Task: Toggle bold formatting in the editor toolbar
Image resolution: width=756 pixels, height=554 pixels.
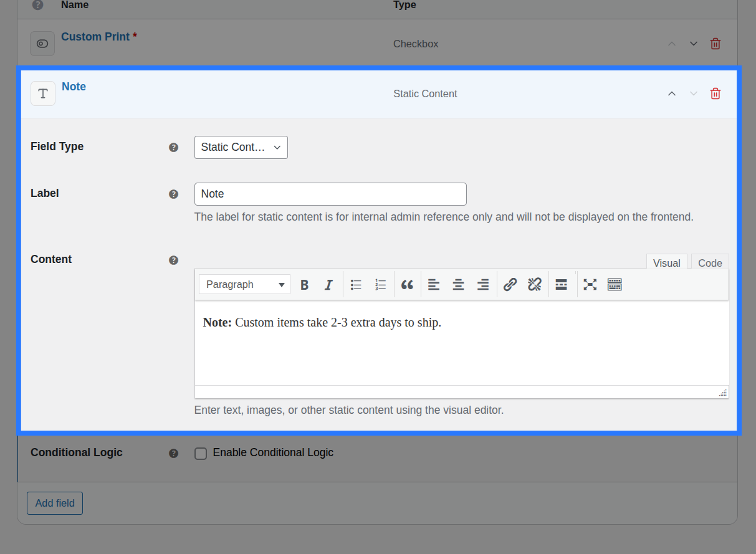Action: tap(304, 285)
